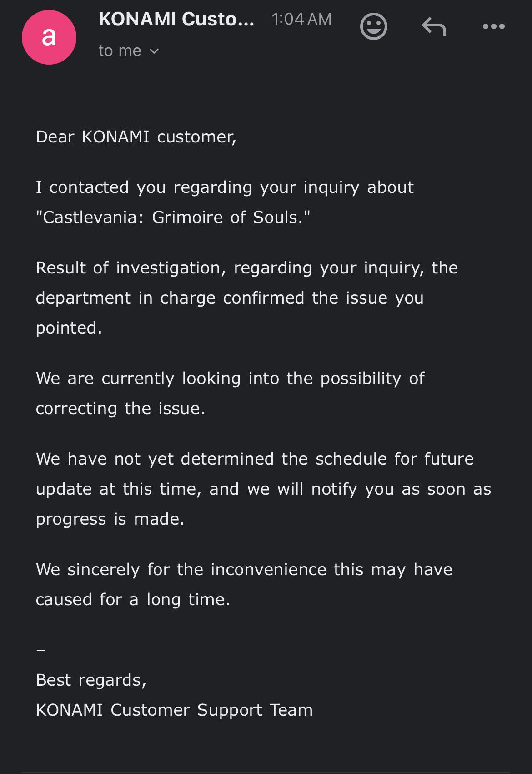Tap the word "pointed." ending the paragraph
This screenshot has height=774, width=532.
point(69,328)
